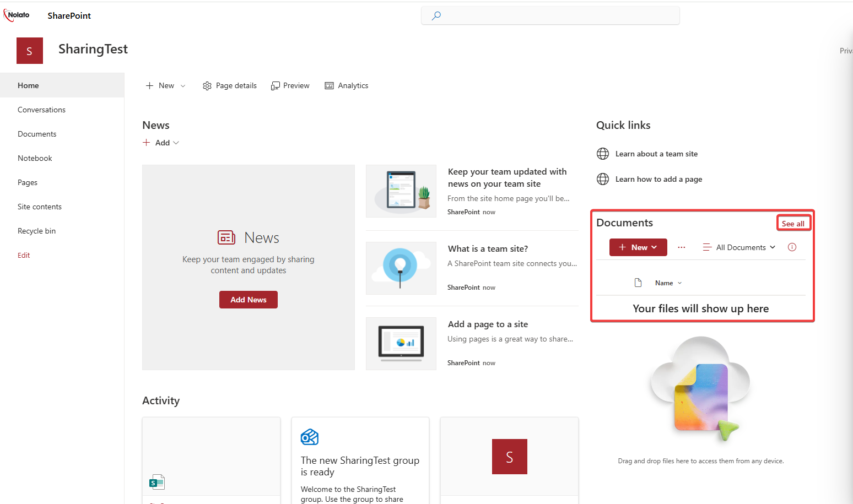The width and height of the screenshot is (853, 504).
Task: Click the view list icon beside All Documents
Action: 707,247
